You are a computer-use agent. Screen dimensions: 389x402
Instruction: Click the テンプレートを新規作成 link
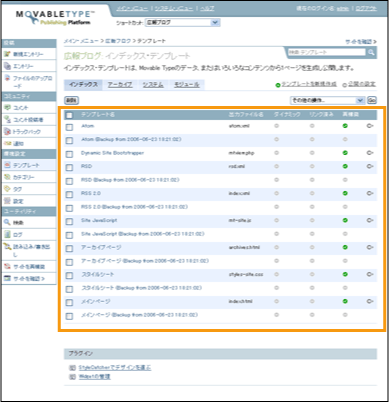pos(309,84)
